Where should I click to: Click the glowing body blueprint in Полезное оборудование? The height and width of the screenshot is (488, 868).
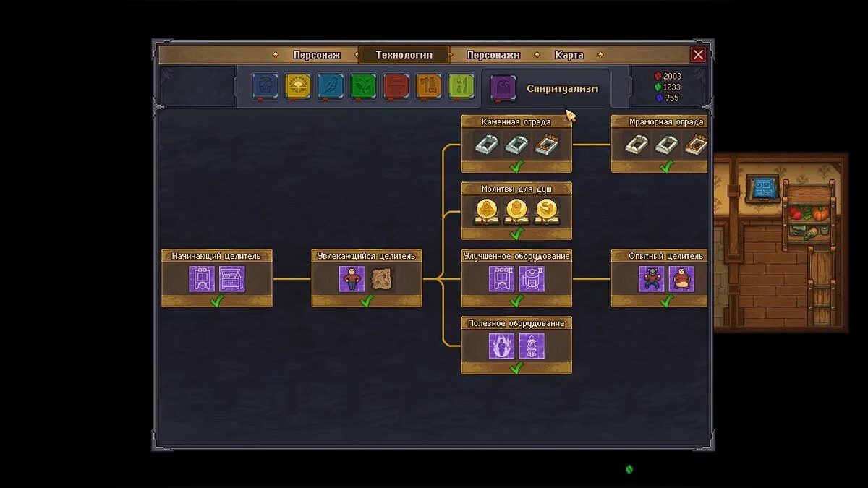(502, 346)
